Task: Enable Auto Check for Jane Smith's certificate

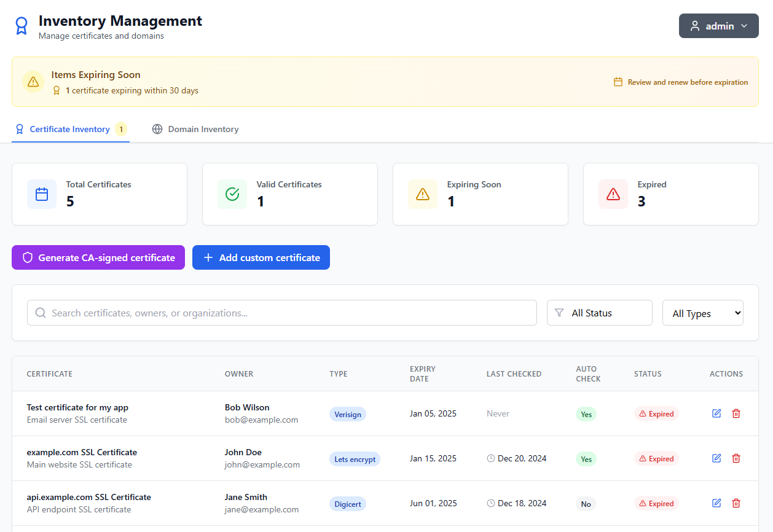Action: point(586,504)
